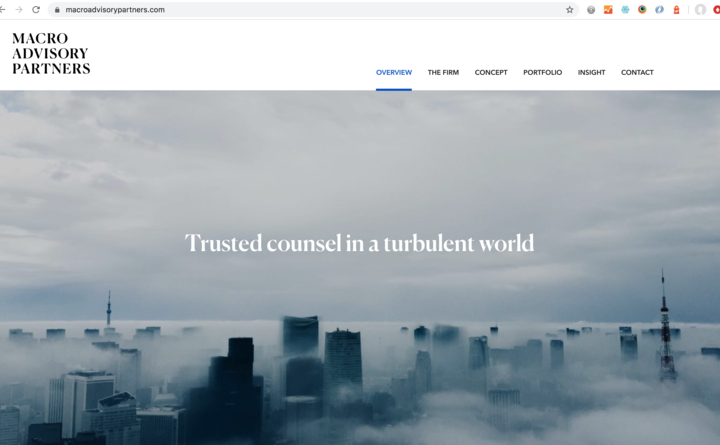Image resolution: width=720 pixels, height=445 pixels.
Task: Click the forward navigation arrow
Action: [x=18, y=9]
